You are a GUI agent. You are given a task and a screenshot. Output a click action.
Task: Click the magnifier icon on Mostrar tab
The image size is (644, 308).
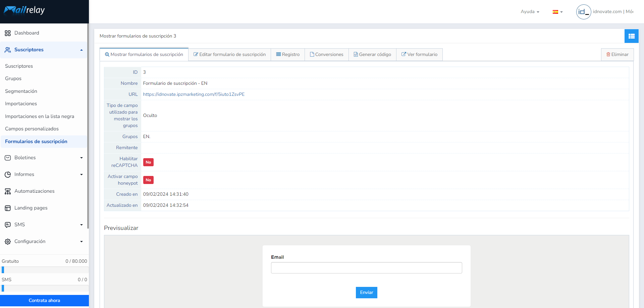pyautogui.click(x=107, y=55)
